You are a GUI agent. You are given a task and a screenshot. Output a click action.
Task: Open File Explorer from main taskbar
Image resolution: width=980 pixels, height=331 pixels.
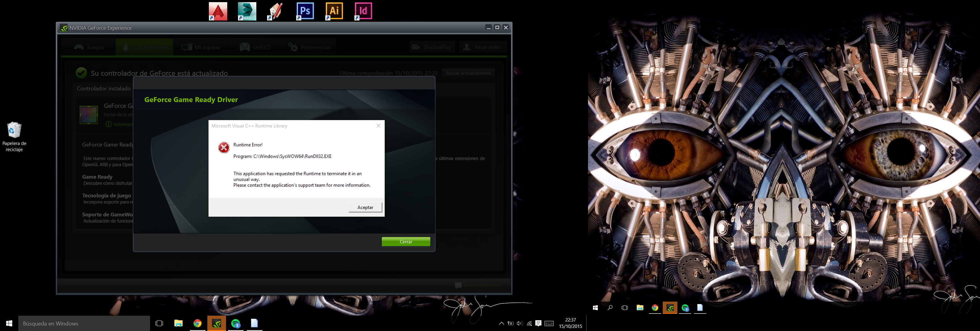[x=178, y=324]
